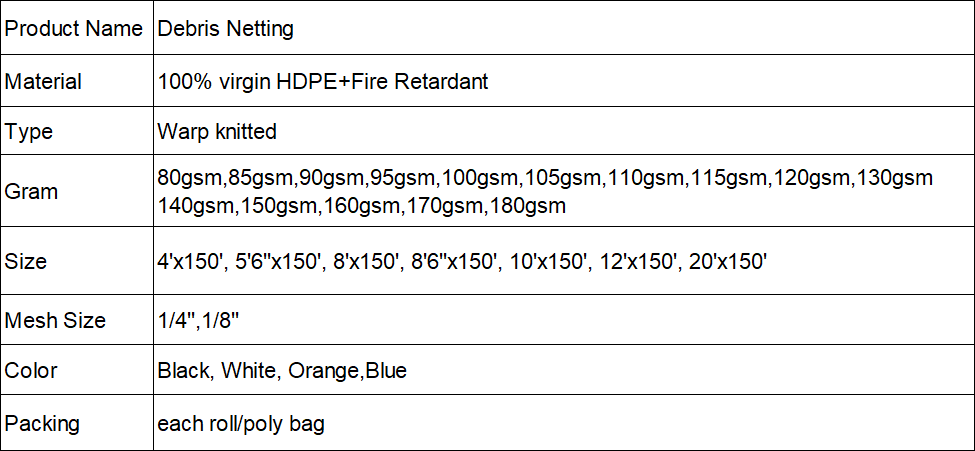The image size is (975, 451).
Task: Select the "each roll/poly bag" value
Action: [x=241, y=423]
